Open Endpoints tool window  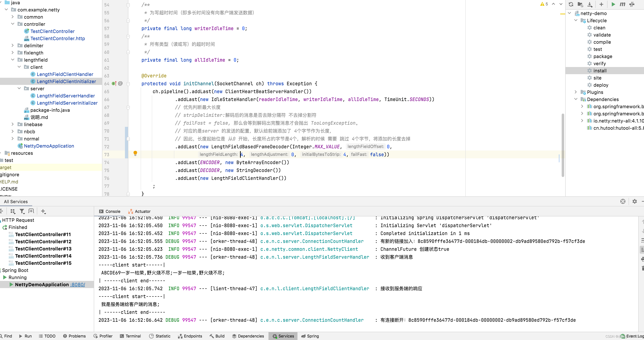190,336
